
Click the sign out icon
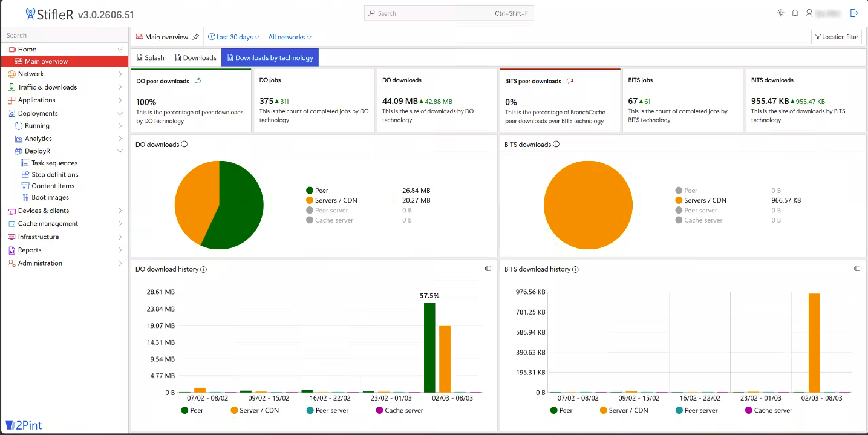(x=854, y=13)
